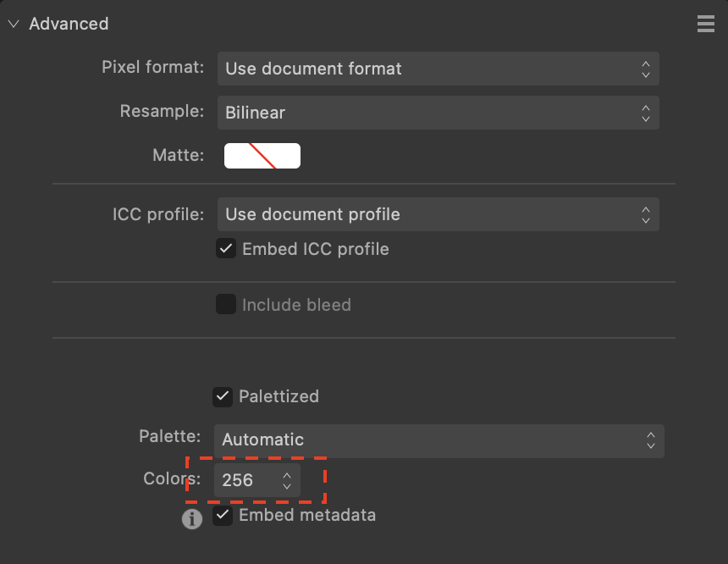Uncheck the Embed metadata checkbox
The width and height of the screenshot is (728, 564).
(x=223, y=515)
